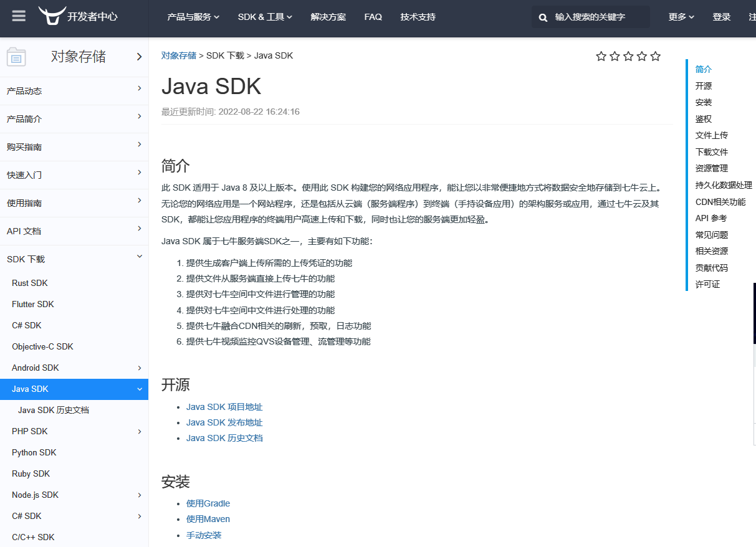Jump to 持久化数据处理 in page outline
This screenshot has height=547, width=756.
pyautogui.click(x=724, y=185)
